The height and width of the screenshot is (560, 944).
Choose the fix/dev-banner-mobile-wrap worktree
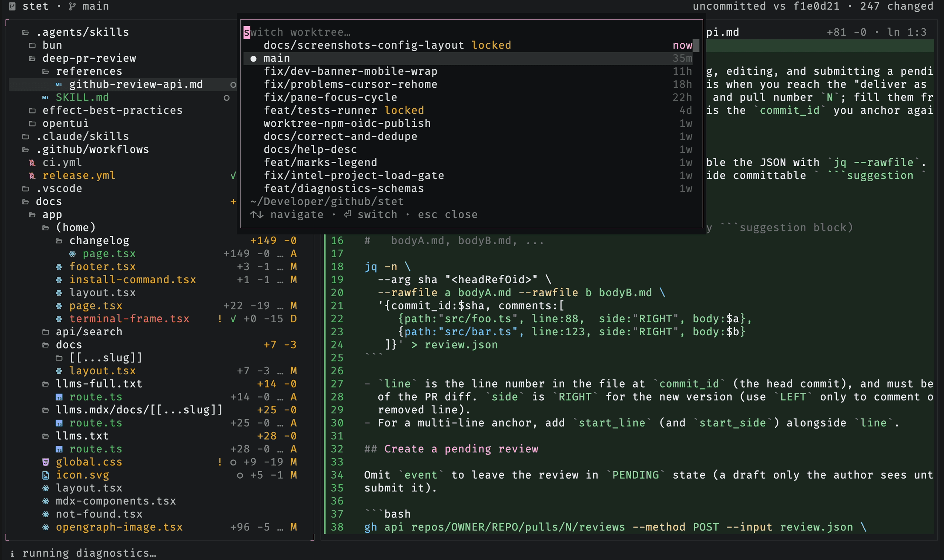click(468, 71)
